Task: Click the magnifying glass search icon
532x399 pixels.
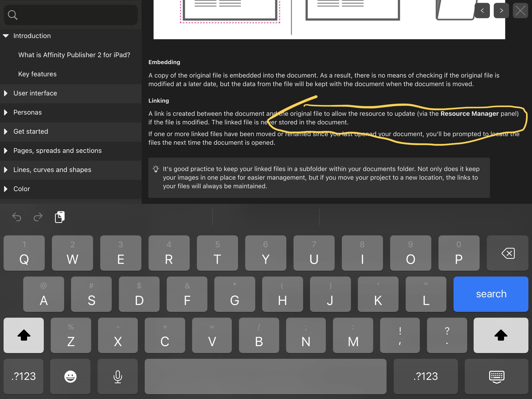Action: coord(12,15)
